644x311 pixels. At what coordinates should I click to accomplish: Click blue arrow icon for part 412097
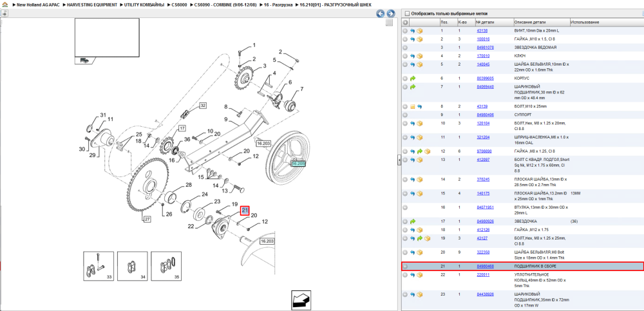pos(413,160)
